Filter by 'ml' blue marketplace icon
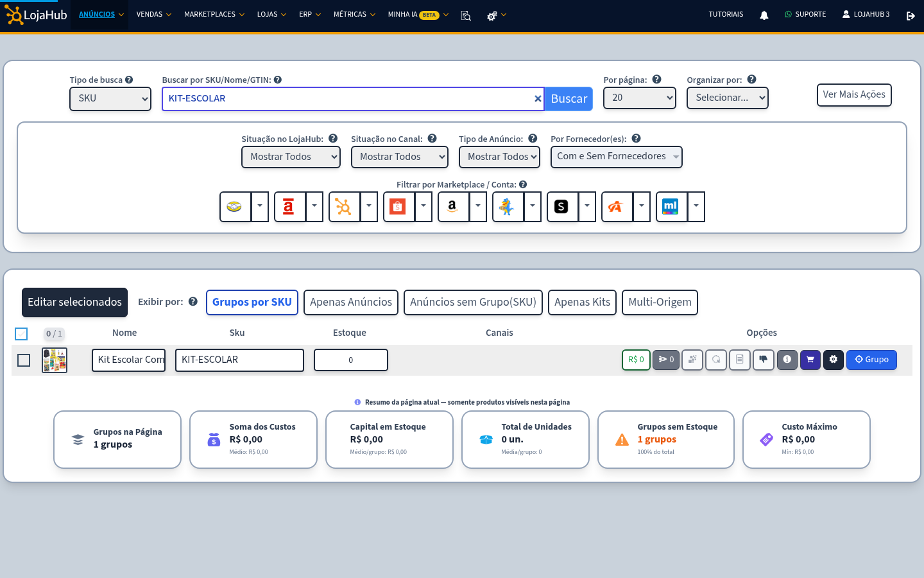The height and width of the screenshot is (578, 924). point(671,207)
